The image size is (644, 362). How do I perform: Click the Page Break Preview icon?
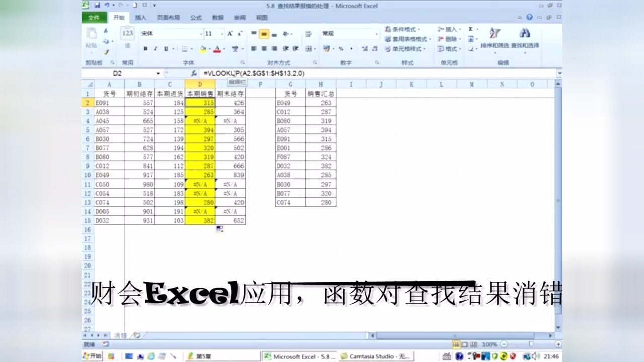(x=473, y=344)
